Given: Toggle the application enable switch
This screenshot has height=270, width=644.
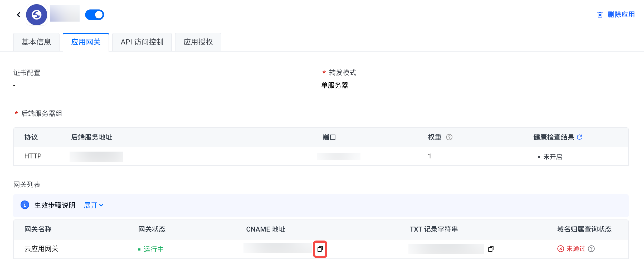Looking at the screenshot, I should [x=95, y=15].
